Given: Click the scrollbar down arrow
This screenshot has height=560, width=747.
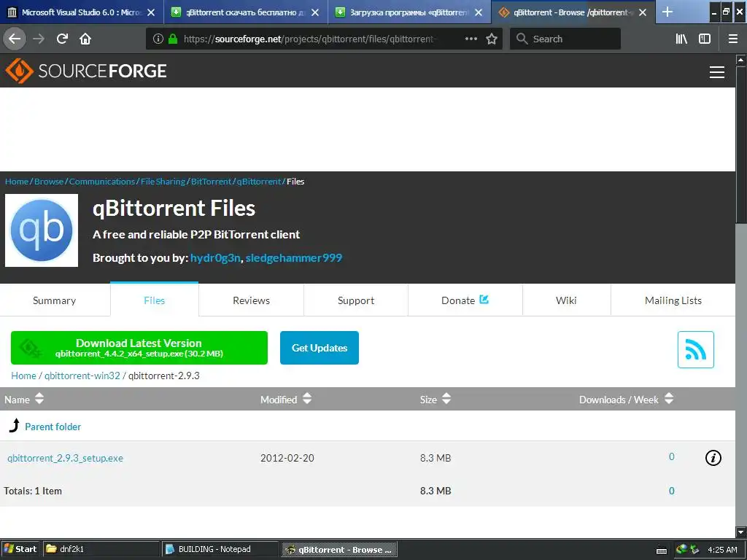Looking at the screenshot, I should tap(741, 532).
